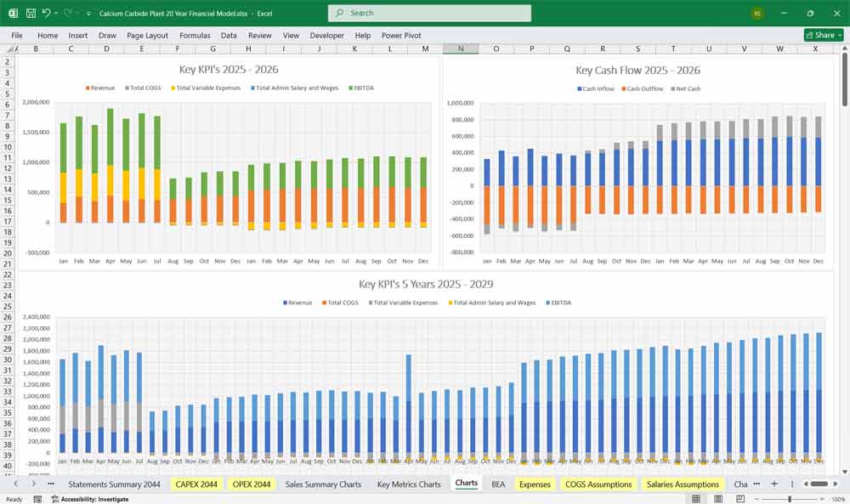The image size is (850, 504).
Task: Select the CAPEX 2044 sheet tab
Action: [196, 483]
